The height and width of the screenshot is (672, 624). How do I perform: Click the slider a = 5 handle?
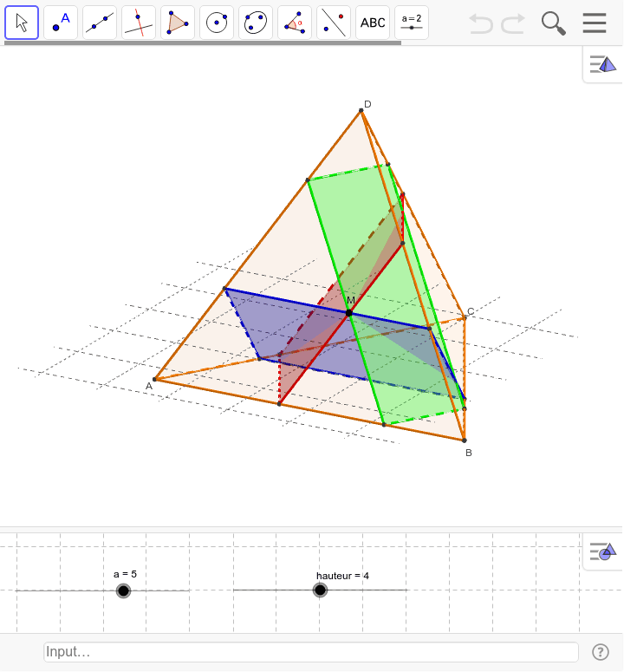point(123,591)
